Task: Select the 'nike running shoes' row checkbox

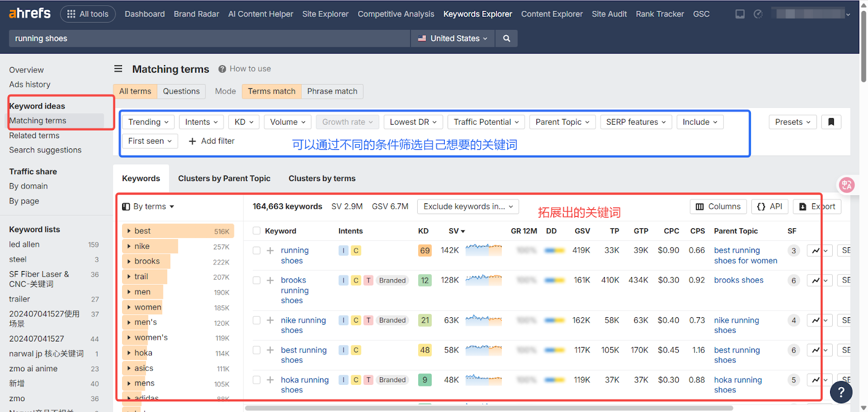Action: (257, 320)
